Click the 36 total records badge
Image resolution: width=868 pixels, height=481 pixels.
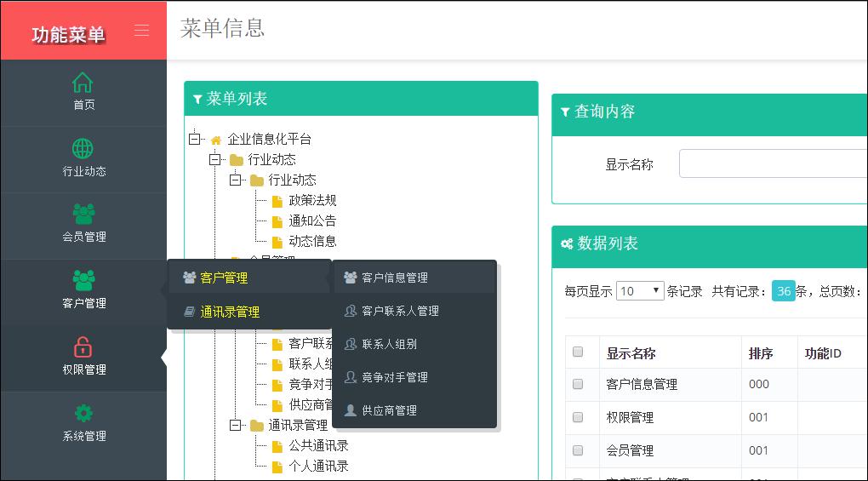[x=783, y=291]
